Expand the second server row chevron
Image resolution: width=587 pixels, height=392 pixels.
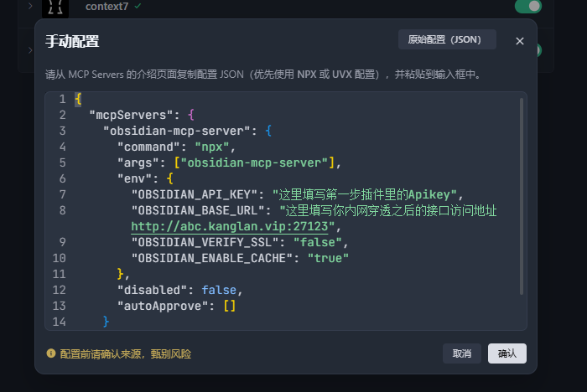point(30,50)
